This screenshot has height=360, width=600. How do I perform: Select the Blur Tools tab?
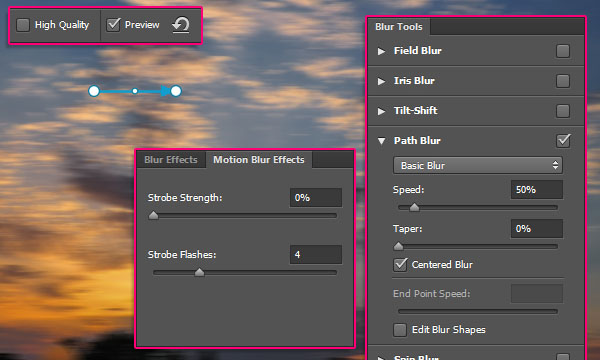coord(399,27)
